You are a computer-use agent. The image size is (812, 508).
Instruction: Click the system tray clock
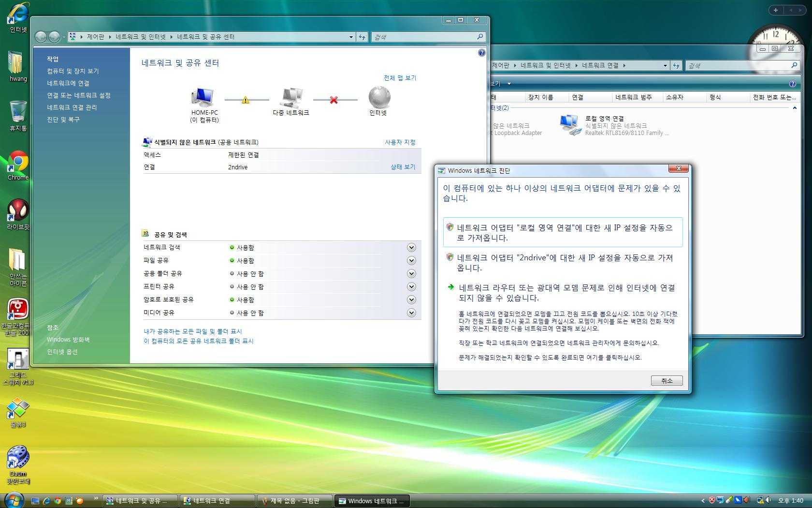click(791, 501)
